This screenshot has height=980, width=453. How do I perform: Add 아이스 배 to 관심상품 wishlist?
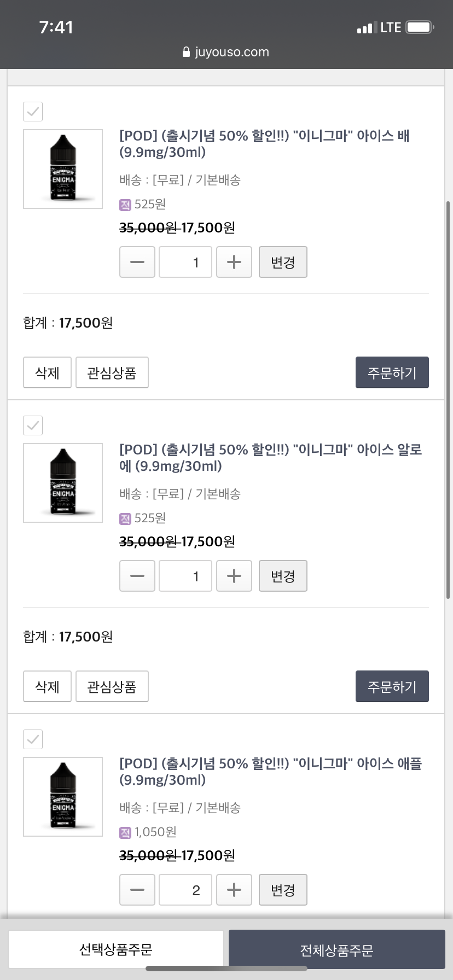pos(112,372)
